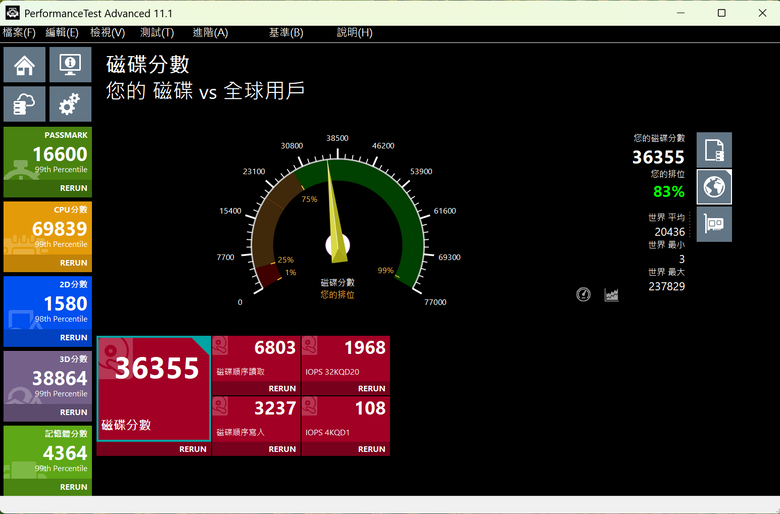780x514 pixels.
Task: Maximize the PerformanceTest window
Action: click(x=721, y=13)
